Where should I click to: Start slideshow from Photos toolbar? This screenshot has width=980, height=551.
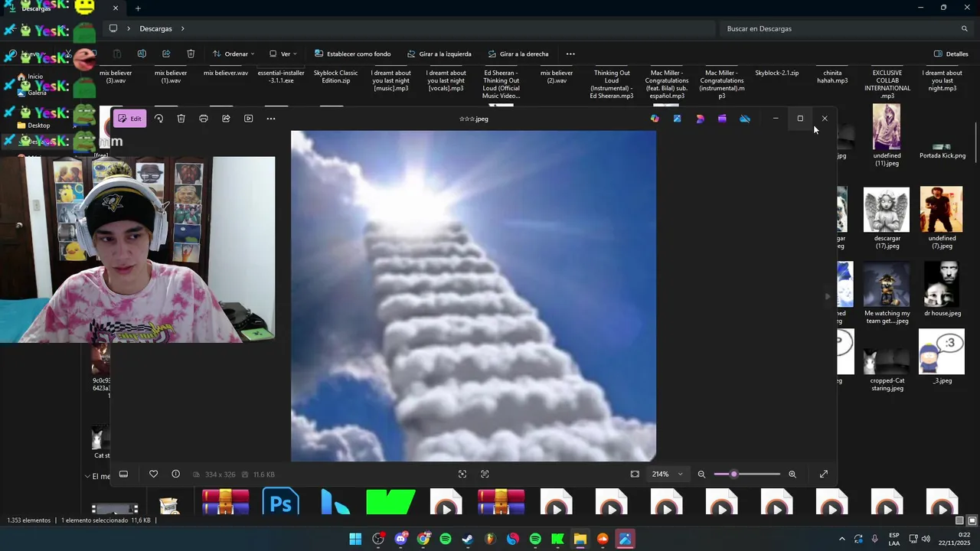click(x=248, y=119)
